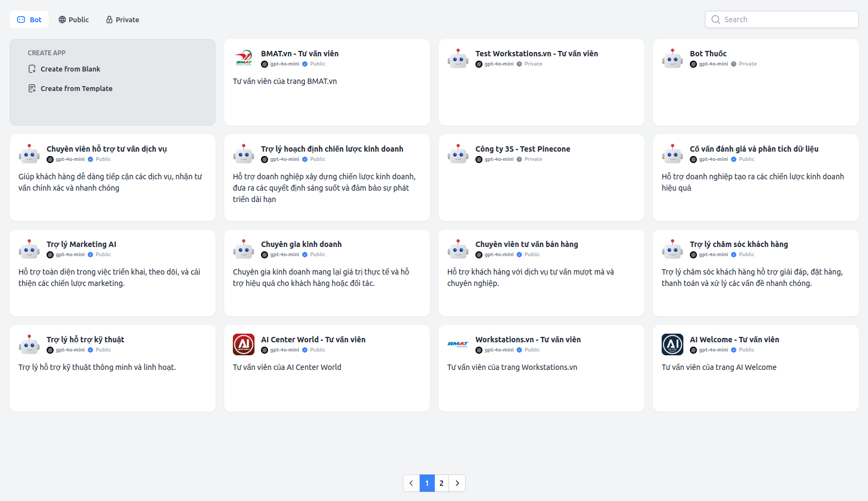Click Create from Template
This screenshot has height=501, width=868.
(x=76, y=88)
